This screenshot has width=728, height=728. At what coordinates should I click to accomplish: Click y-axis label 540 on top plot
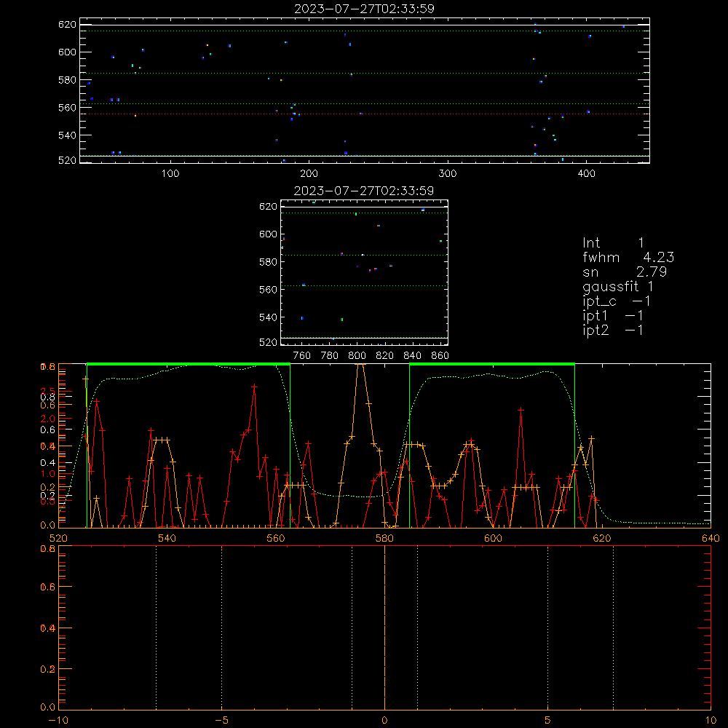[x=67, y=135]
